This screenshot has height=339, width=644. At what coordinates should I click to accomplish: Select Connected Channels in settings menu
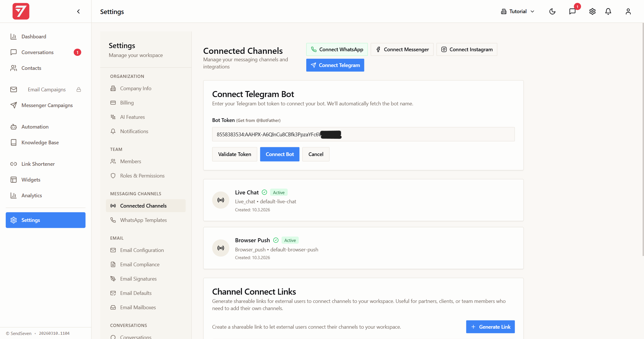(x=146, y=206)
